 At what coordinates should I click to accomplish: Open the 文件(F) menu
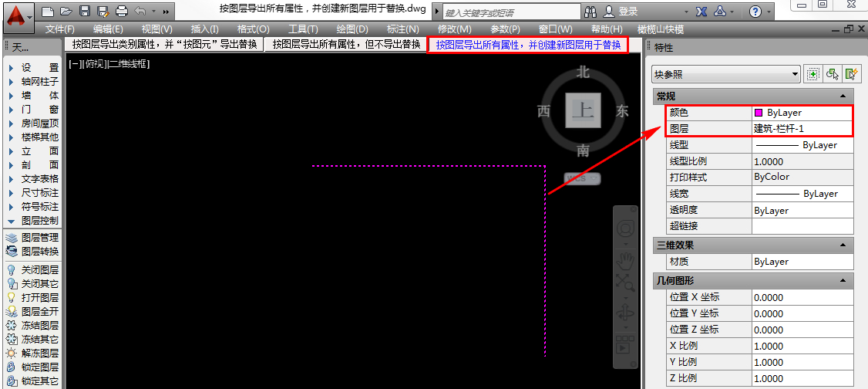[60, 29]
